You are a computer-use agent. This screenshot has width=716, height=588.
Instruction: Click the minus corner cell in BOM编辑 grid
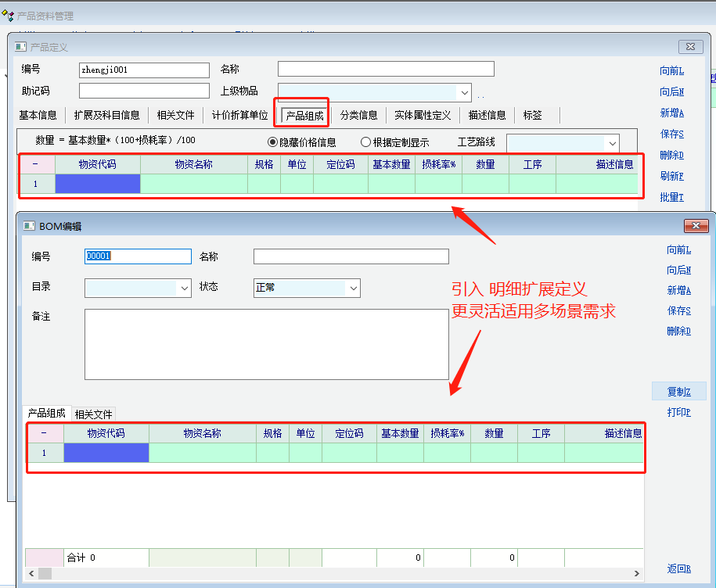point(44,433)
